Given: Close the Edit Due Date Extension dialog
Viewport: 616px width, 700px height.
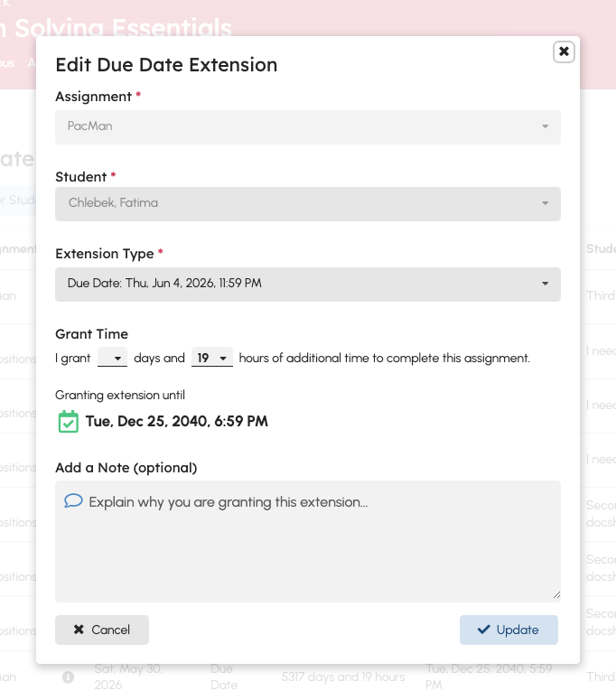Looking at the screenshot, I should 564,51.
